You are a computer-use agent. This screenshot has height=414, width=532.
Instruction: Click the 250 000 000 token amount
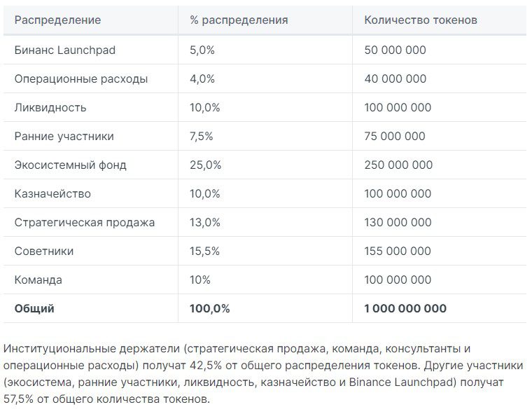pos(398,165)
